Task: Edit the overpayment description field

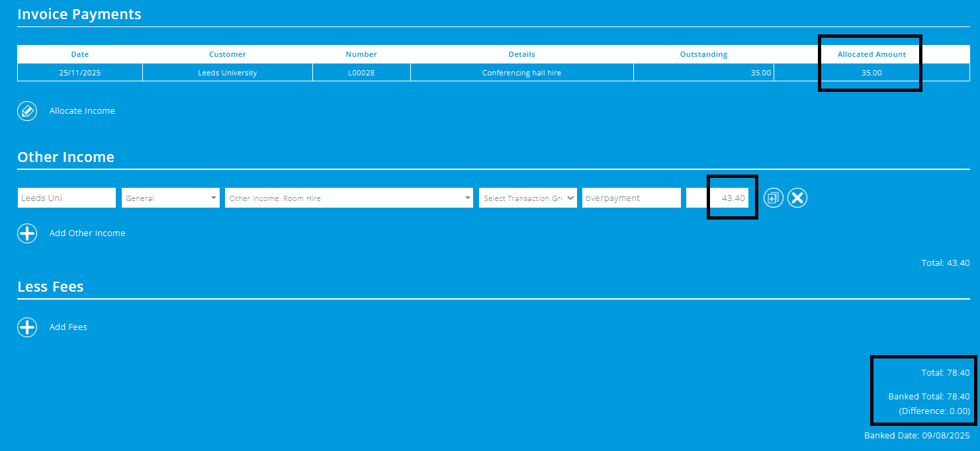Action: tap(631, 197)
